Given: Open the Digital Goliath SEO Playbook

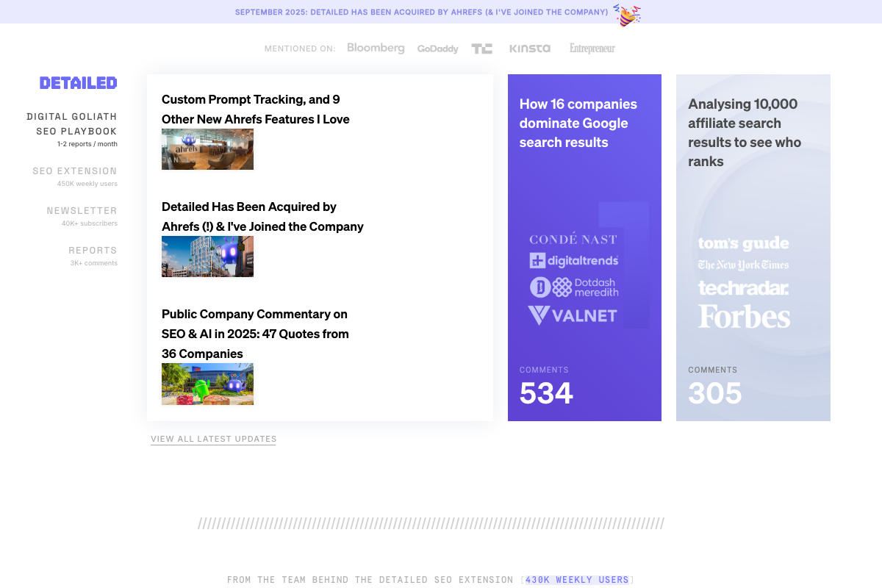Looking at the screenshot, I should pos(71,123).
